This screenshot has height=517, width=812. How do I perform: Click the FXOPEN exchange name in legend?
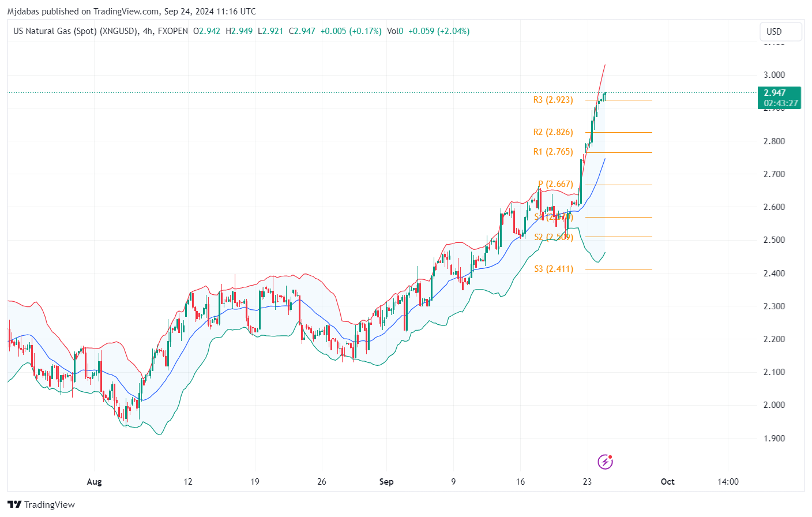[x=173, y=31]
